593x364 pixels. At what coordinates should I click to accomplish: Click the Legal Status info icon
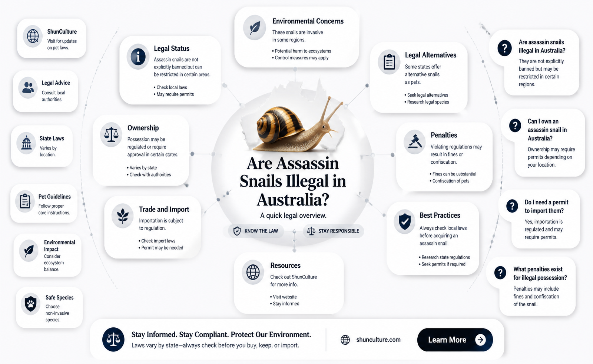[138, 57]
